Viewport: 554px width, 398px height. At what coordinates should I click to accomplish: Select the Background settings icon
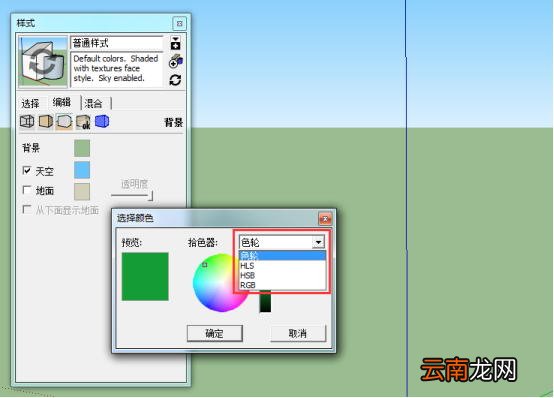point(64,122)
